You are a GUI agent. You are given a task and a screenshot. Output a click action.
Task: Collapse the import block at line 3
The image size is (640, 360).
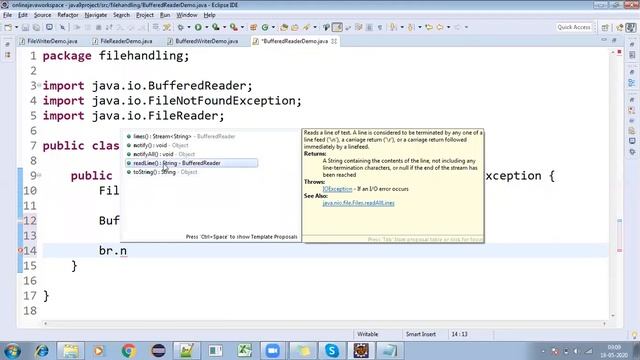click(39, 85)
